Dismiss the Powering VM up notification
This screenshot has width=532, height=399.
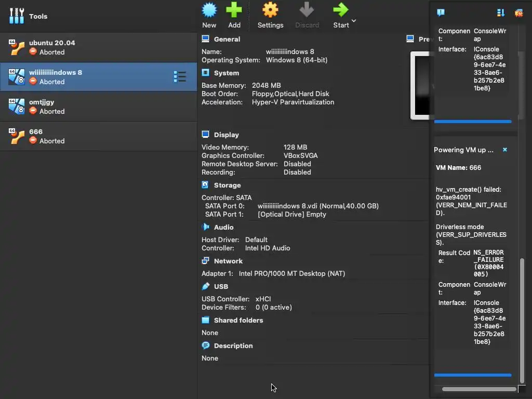point(505,150)
